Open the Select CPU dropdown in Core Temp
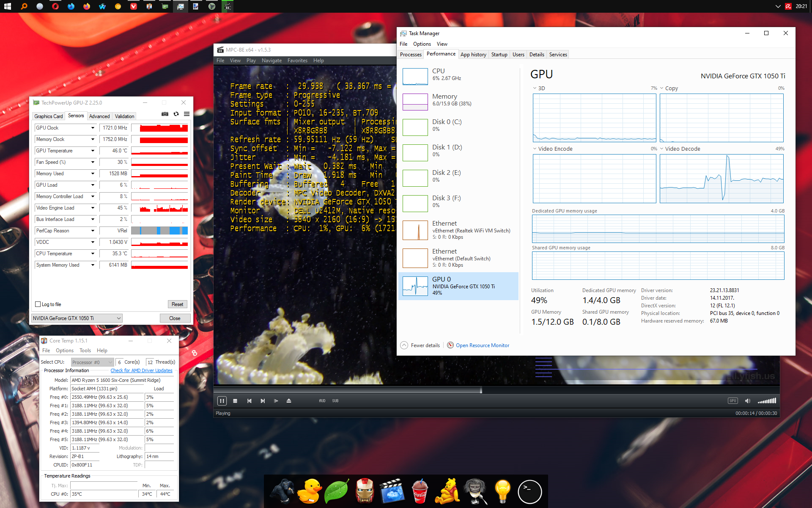The width and height of the screenshot is (812, 508). click(x=93, y=362)
